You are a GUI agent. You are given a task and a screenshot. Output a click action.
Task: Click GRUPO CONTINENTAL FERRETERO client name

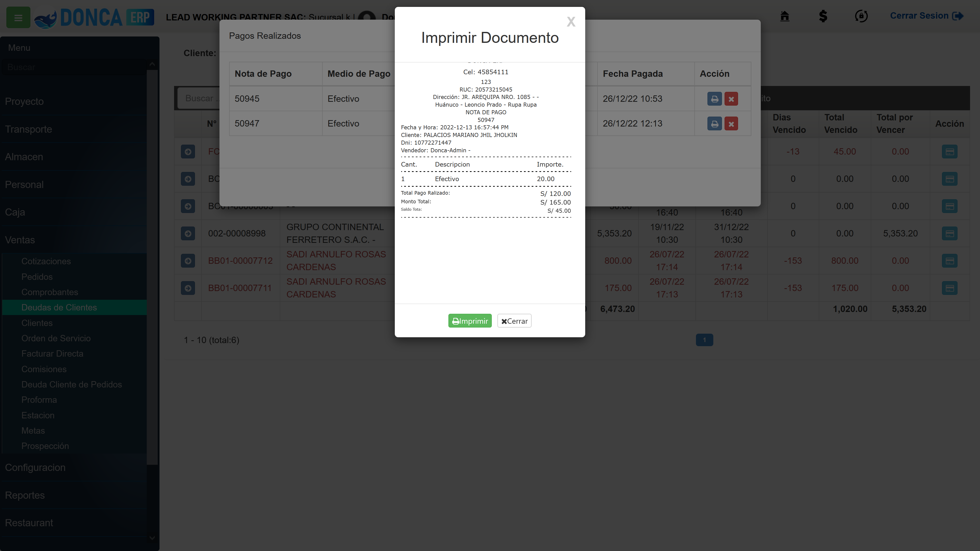coord(335,233)
